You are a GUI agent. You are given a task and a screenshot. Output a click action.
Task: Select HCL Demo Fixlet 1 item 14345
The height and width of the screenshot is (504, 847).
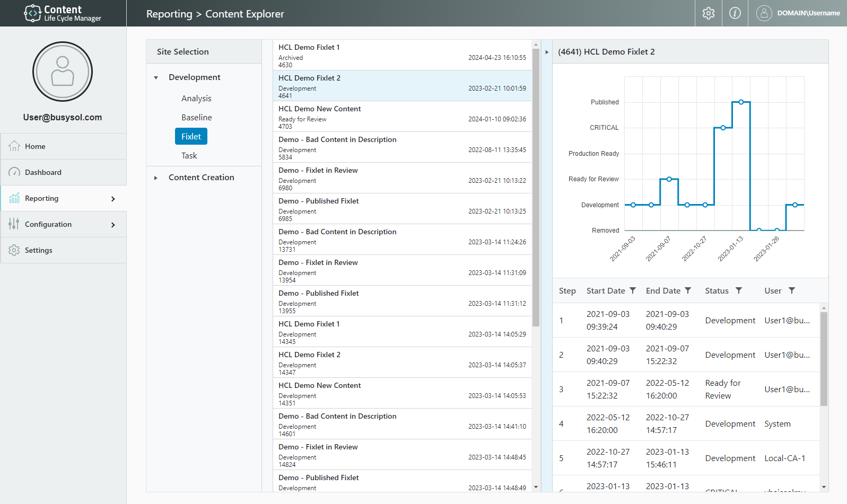tap(402, 332)
